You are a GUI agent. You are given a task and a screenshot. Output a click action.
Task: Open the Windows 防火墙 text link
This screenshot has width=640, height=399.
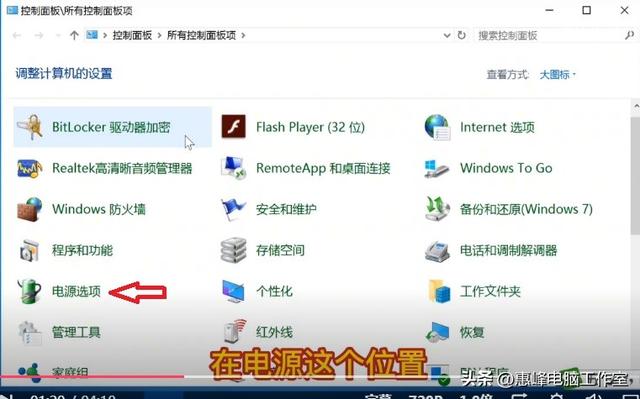(99, 209)
